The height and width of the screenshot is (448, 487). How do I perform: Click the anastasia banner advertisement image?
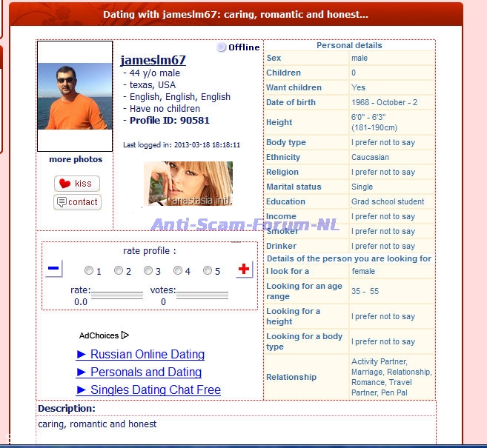(188, 185)
